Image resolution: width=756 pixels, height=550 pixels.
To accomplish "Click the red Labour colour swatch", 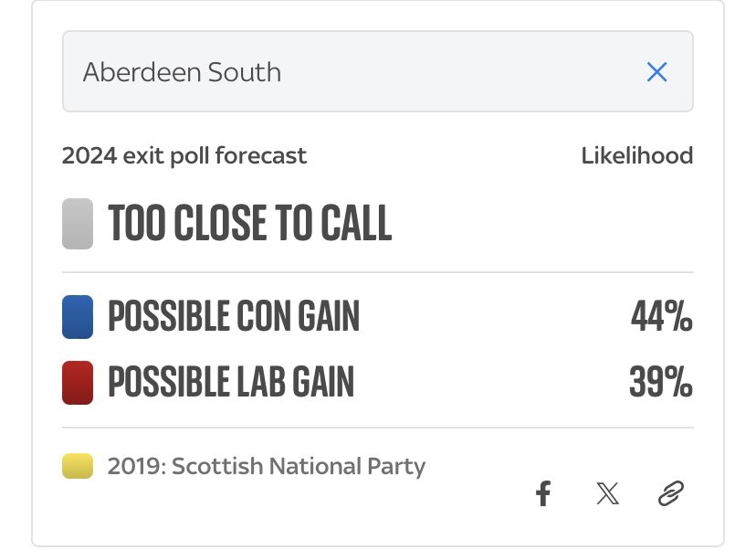I will tap(78, 382).
